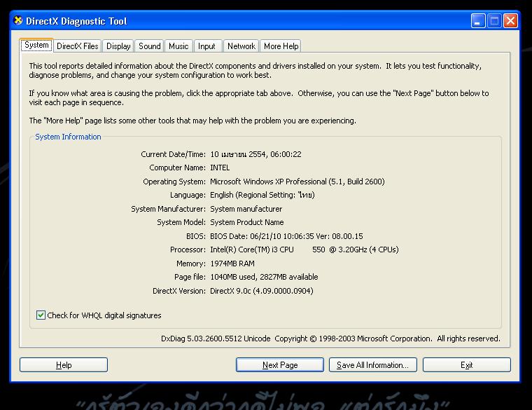Click the 'Memory:' label

click(190, 264)
